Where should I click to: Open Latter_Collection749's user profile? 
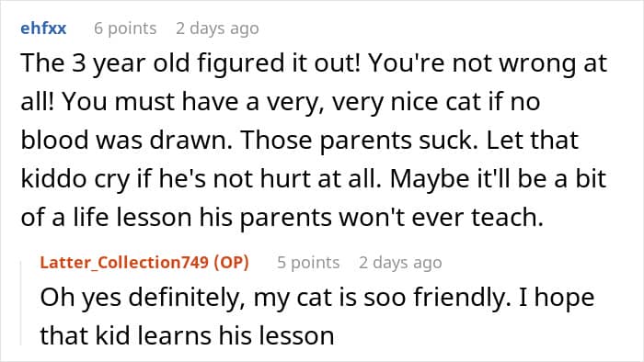coord(124,263)
